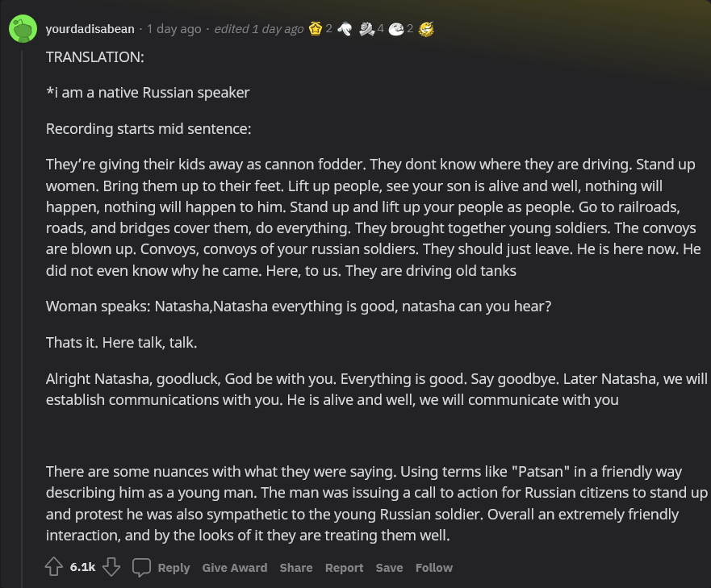This screenshot has height=588, width=711.
Task: Click the last gold award badge
Action: 426,29
